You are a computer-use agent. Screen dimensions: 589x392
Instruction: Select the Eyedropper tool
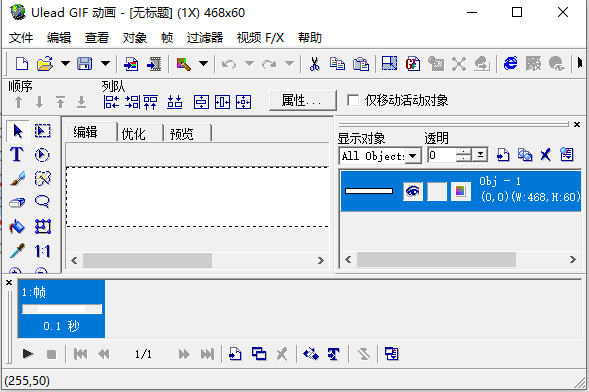pyautogui.click(x=17, y=250)
